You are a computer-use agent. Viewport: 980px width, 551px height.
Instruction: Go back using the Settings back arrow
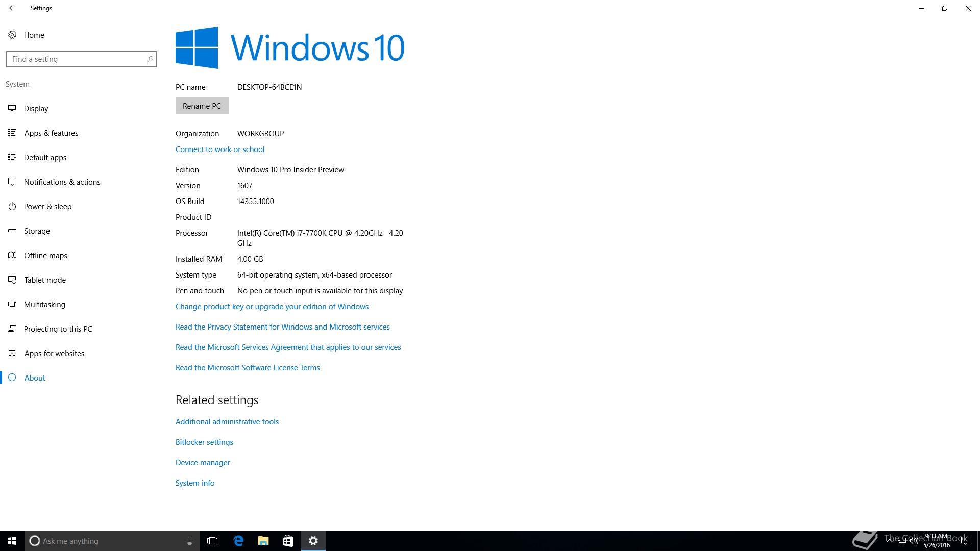(x=12, y=8)
